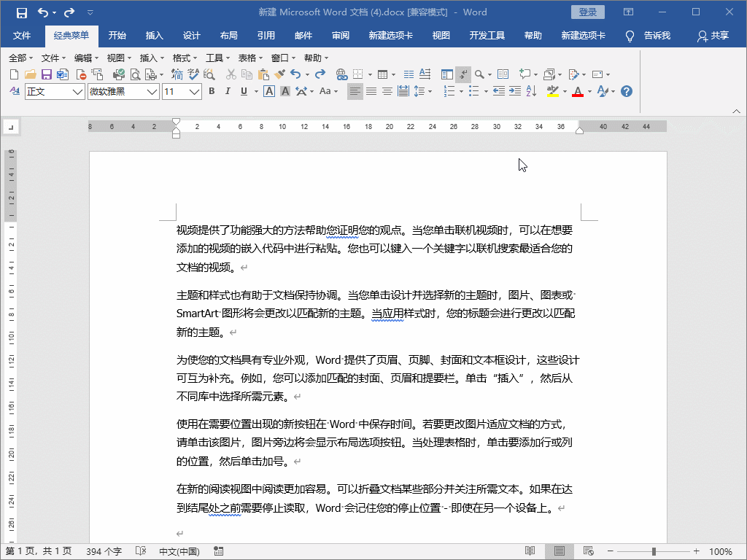747x560 pixels.
Task: Click the tab selector box left of the ruler
Action: [11, 127]
